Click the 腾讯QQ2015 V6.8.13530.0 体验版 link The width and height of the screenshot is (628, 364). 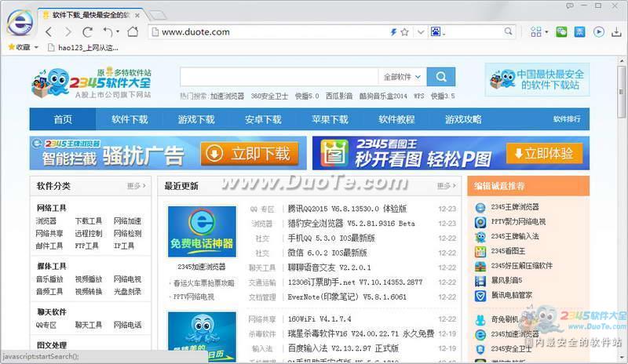pos(347,209)
